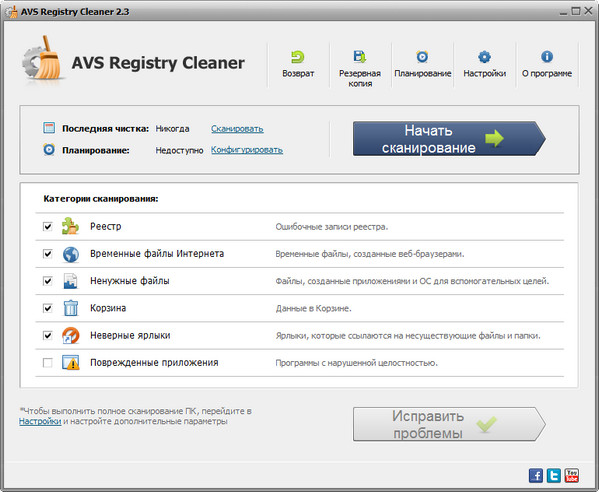The image size is (599, 492).
Task: Uncheck the Временные файлы Интернета checkbox
Action: (x=48, y=254)
